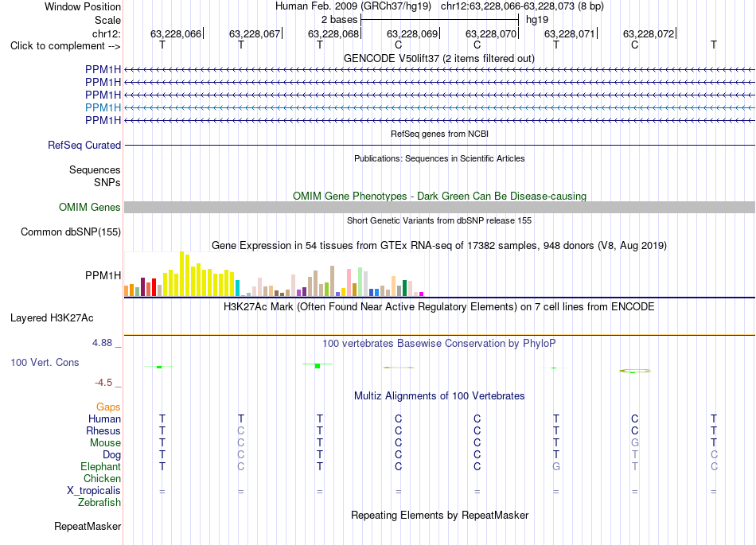Click the 'GENCODE V50lift37 (2 items filtered out)' title
This screenshot has width=756, height=545.
click(439, 58)
